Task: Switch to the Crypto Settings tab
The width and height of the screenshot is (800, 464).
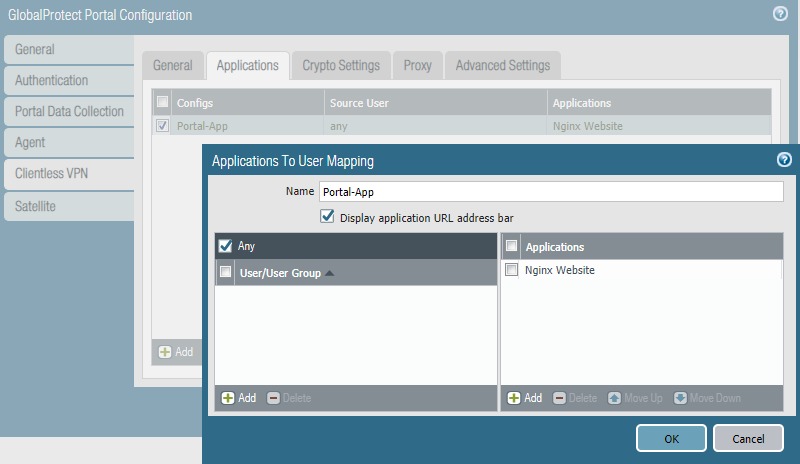Action: (341, 66)
